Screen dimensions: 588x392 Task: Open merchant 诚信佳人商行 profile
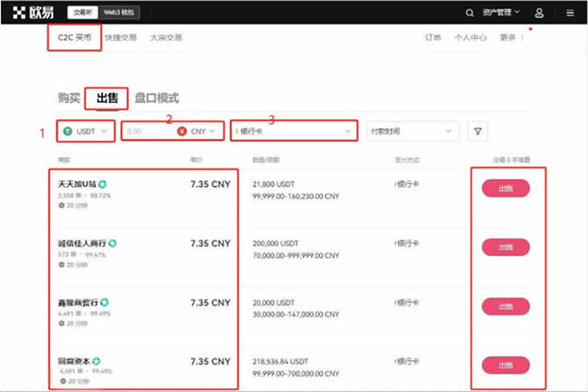[82, 243]
